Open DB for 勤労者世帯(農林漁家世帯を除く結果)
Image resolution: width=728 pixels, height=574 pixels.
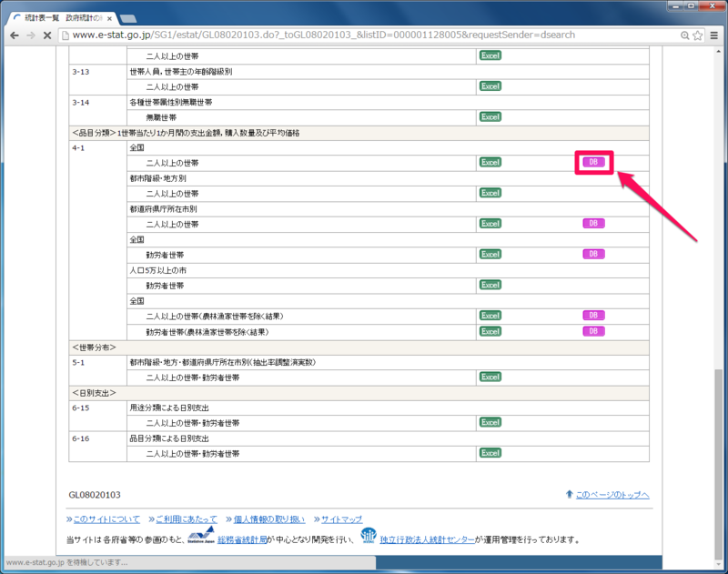click(593, 331)
